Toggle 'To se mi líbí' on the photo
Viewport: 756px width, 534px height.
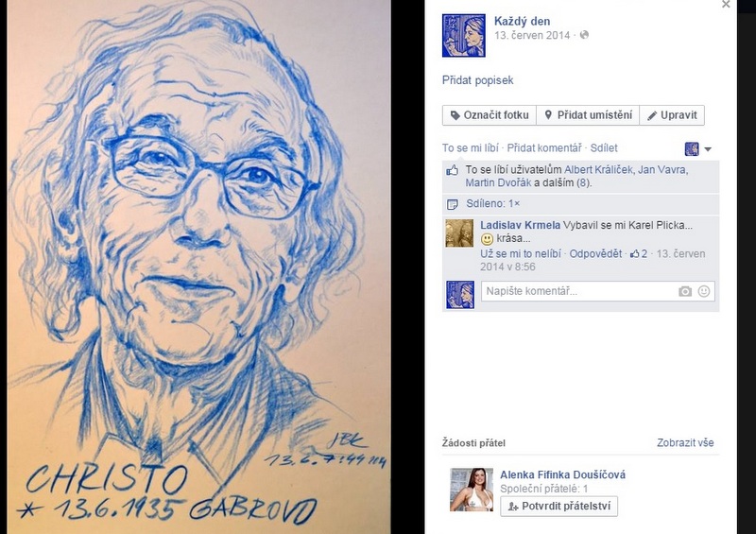(470, 148)
